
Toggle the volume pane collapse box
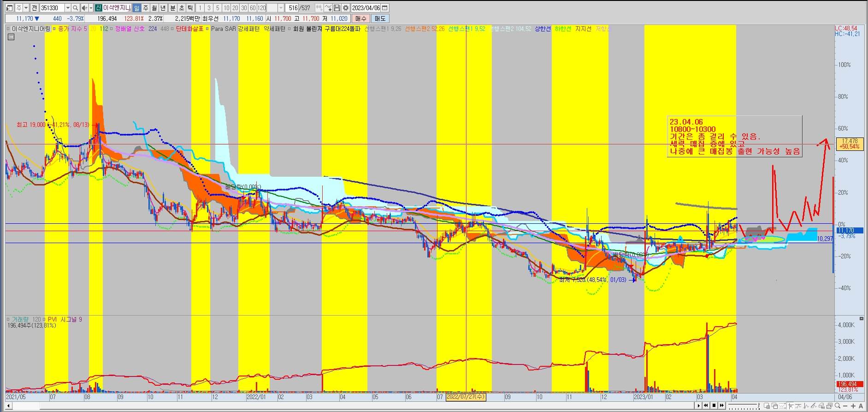click(862, 319)
